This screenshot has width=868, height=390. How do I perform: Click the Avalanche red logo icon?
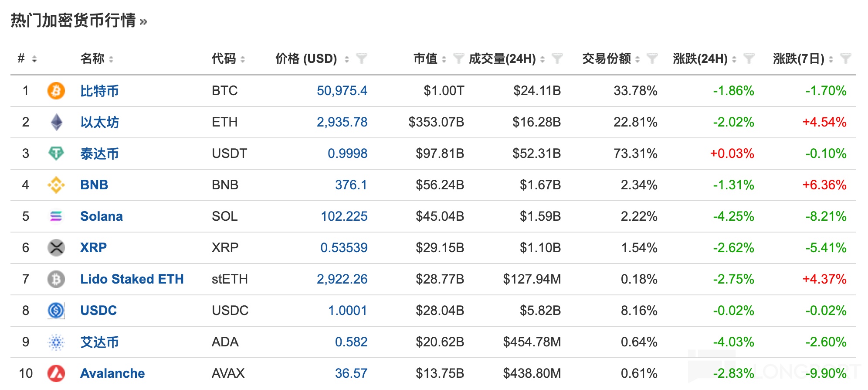56,373
